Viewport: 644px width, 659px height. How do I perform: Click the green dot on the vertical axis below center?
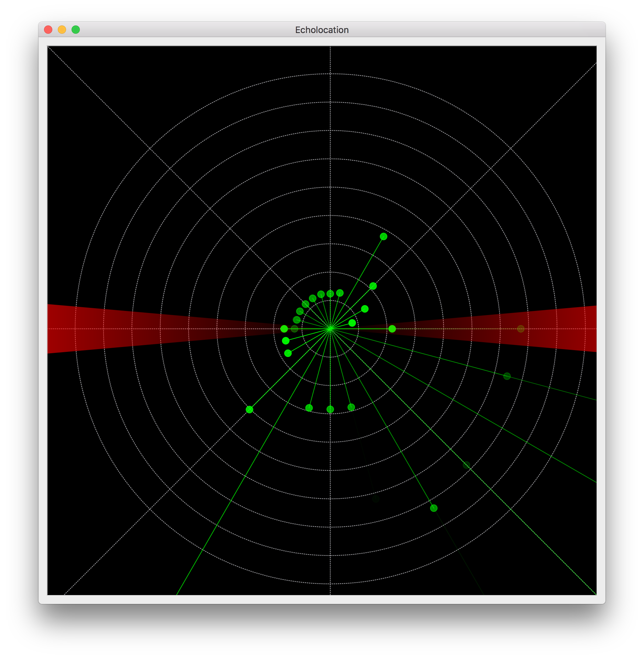click(330, 409)
